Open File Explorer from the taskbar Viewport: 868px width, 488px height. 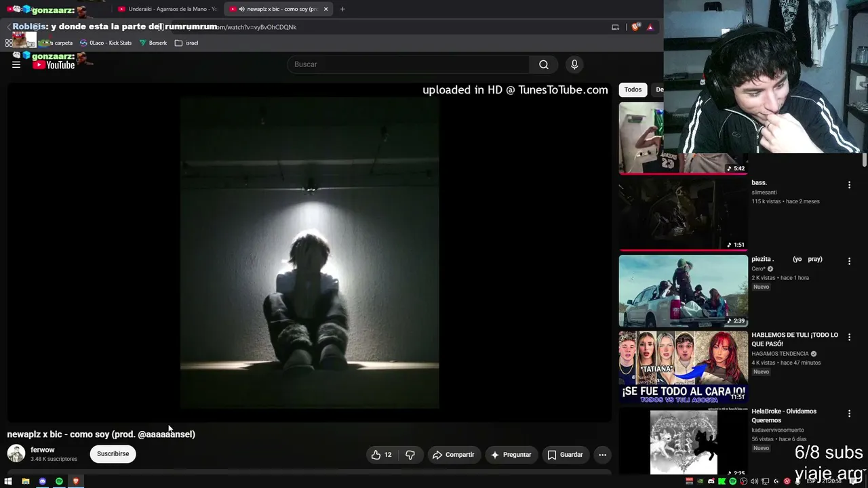point(26,481)
